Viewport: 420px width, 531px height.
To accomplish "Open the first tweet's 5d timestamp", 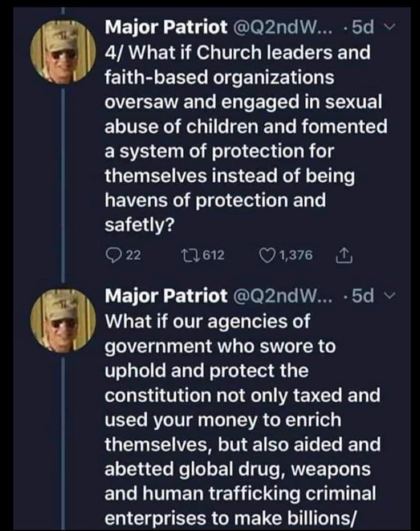I will click(363, 27).
